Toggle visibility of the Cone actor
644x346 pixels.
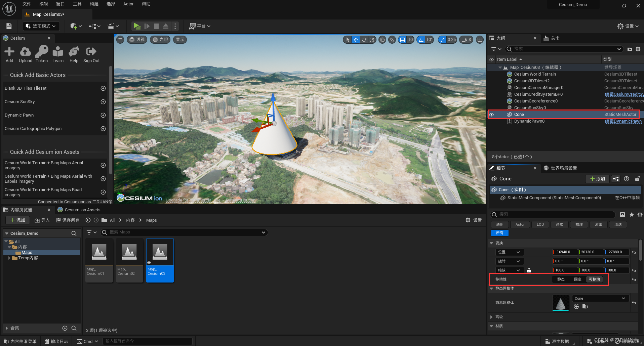pyautogui.click(x=492, y=114)
